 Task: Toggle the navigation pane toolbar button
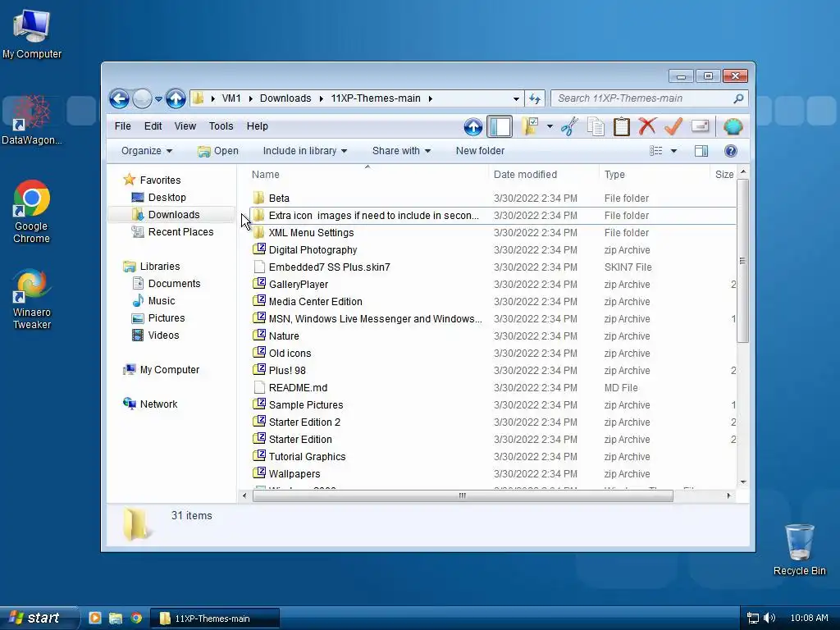[500, 127]
